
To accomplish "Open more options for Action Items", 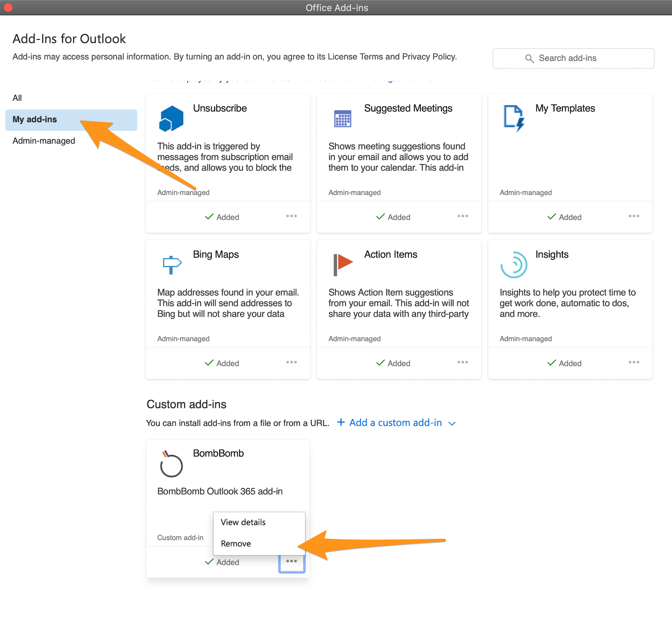I will click(x=463, y=362).
